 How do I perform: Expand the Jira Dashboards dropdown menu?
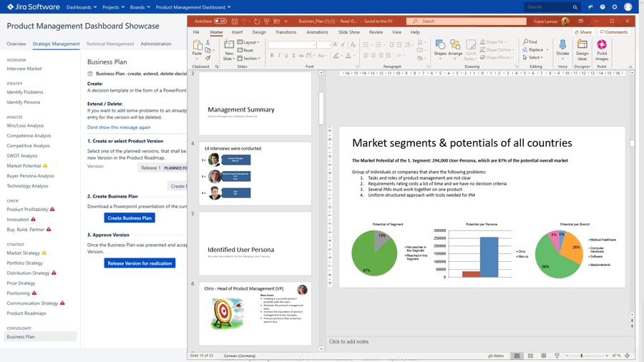tap(81, 7)
